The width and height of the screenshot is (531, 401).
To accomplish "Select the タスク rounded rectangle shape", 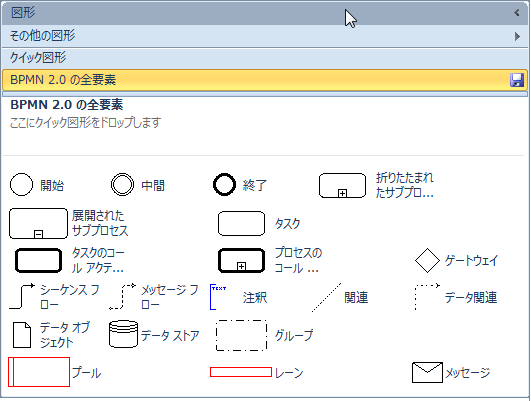I will [x=241, y=224].
